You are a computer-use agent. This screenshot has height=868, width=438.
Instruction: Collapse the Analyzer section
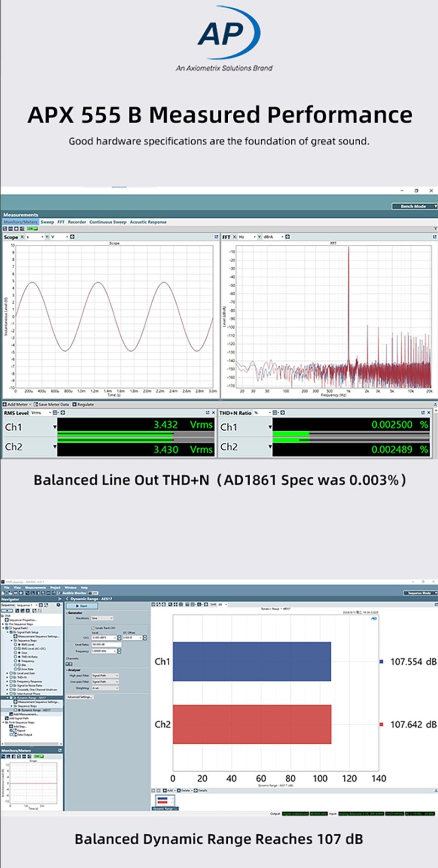point(67,670)
